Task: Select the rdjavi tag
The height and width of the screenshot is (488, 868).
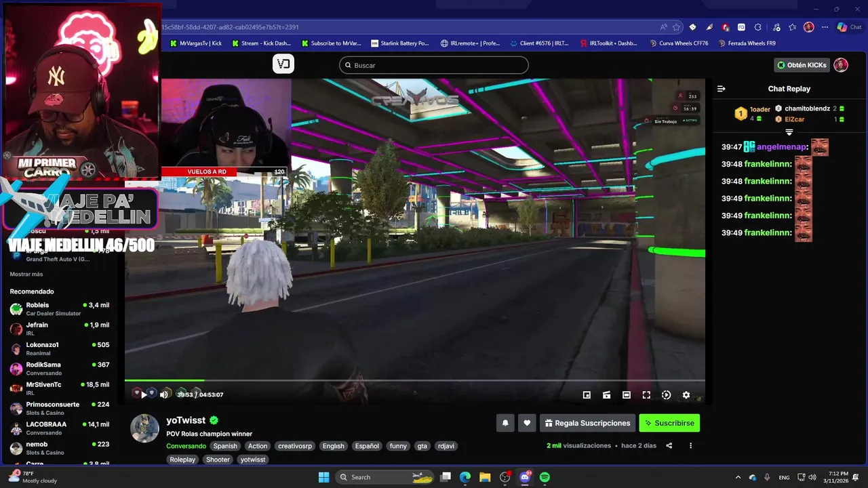Action: point(446,446)
